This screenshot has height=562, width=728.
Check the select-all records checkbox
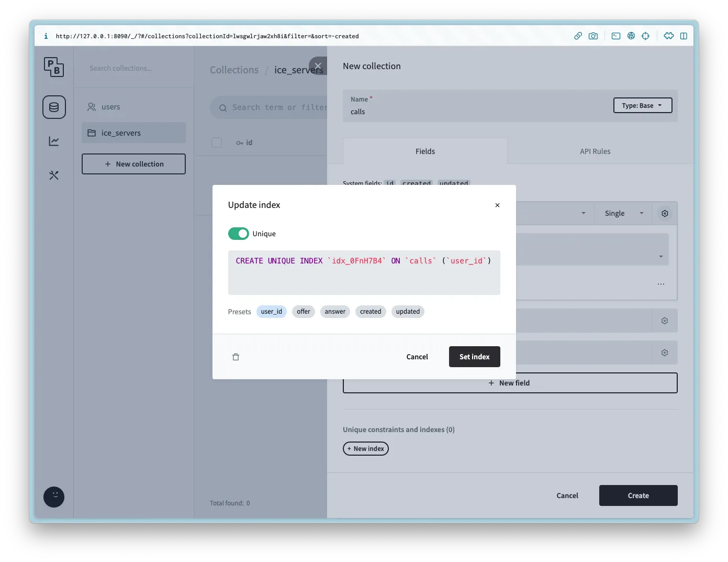[x=217, y=142]
